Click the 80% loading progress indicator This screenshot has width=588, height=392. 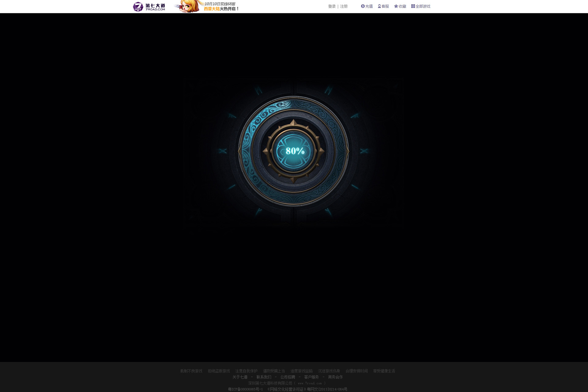[295, 151]
